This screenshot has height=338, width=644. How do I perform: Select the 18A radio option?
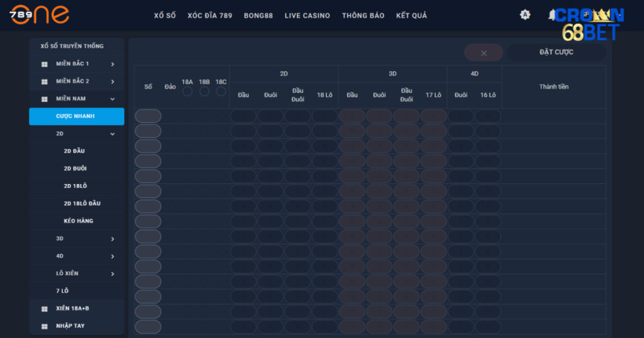[187, 92]
